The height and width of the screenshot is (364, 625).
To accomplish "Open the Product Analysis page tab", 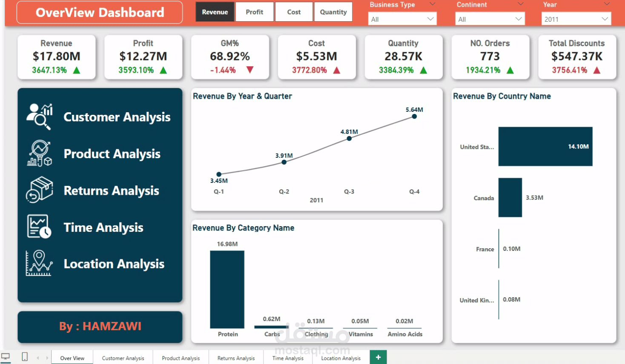I will coord(181,358).
